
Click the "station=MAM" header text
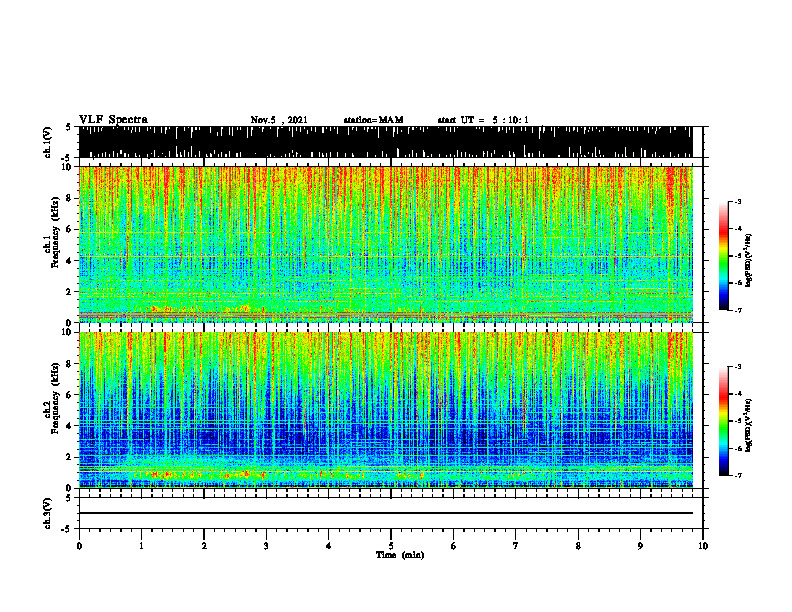373,120
